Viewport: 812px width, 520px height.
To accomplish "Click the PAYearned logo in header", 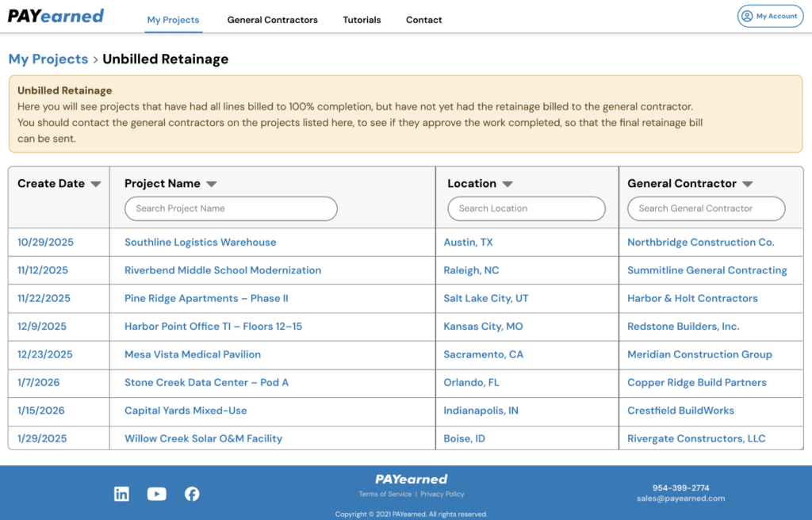I will 56,17.
